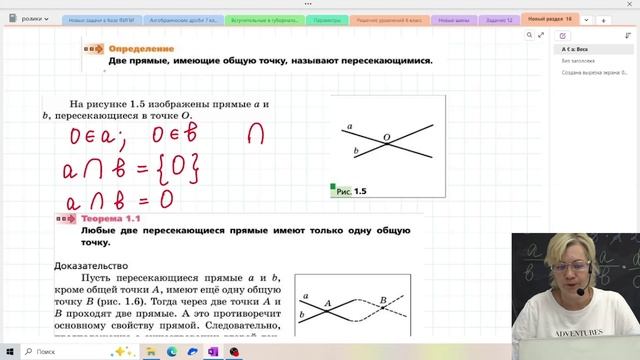
Task: Open the search magnifier on the page
Action: 529,35
